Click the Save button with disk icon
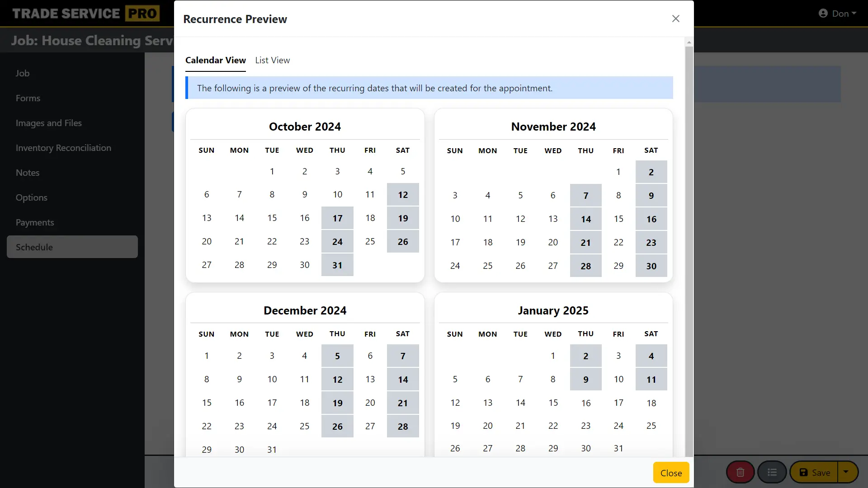The height and width of the screenshot is (488, 868). [x=814, y=472]
